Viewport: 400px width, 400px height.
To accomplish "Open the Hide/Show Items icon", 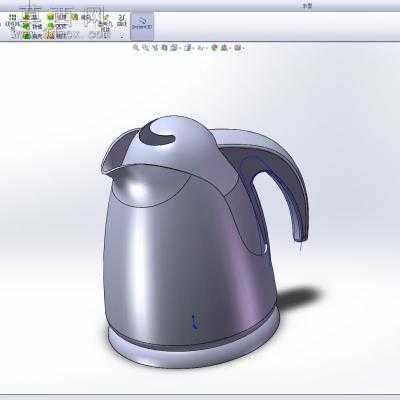I will [201, 48].
